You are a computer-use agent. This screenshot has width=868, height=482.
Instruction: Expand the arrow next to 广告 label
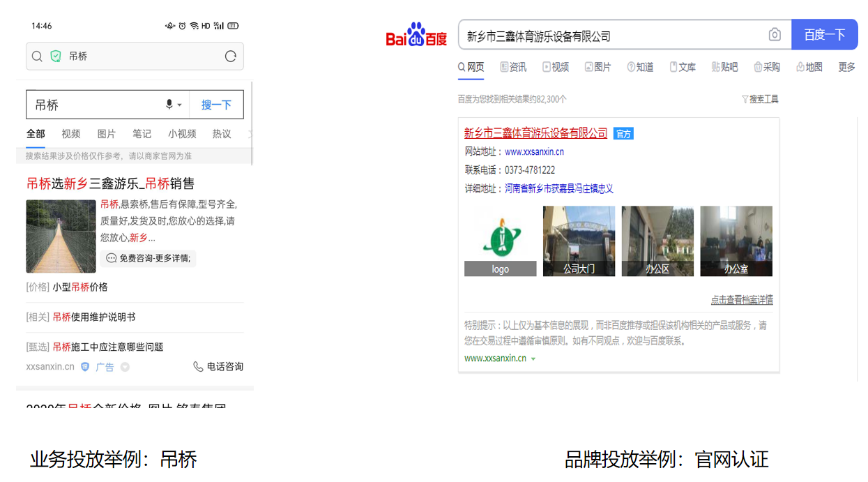click(125, 367)
